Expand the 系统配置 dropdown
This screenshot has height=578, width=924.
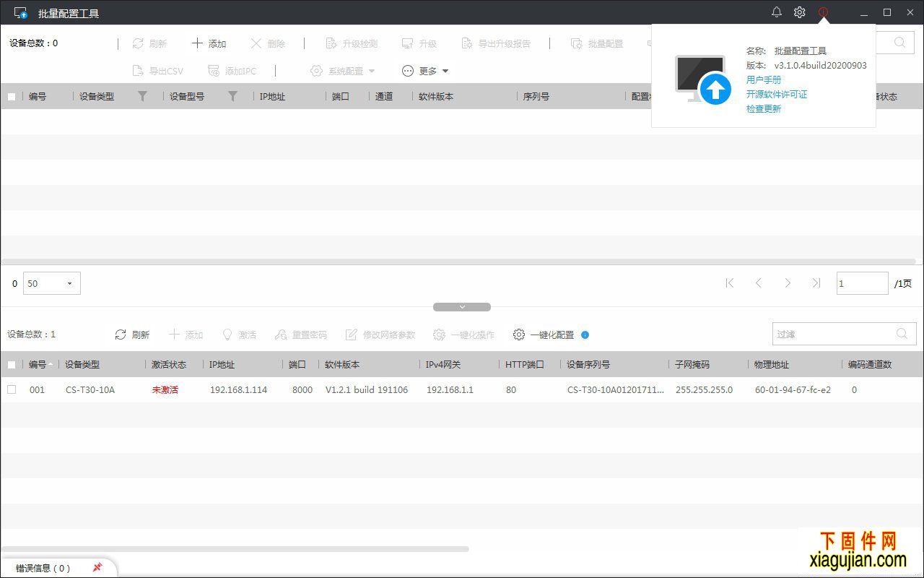[343, 71]
